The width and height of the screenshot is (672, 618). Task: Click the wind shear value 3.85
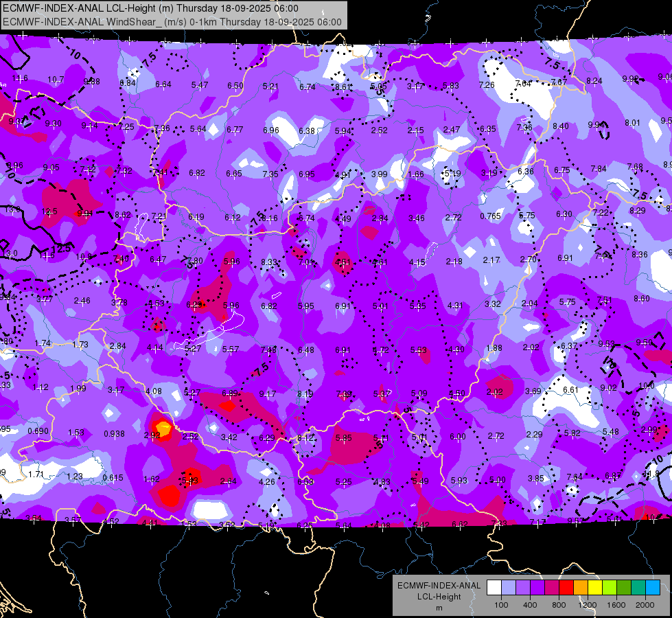535,478
